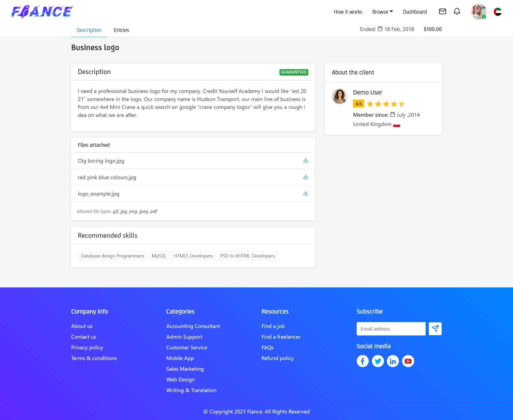Select the MySQL skill tag
Viewport: 513px width, 420px height.
point(159,256)
